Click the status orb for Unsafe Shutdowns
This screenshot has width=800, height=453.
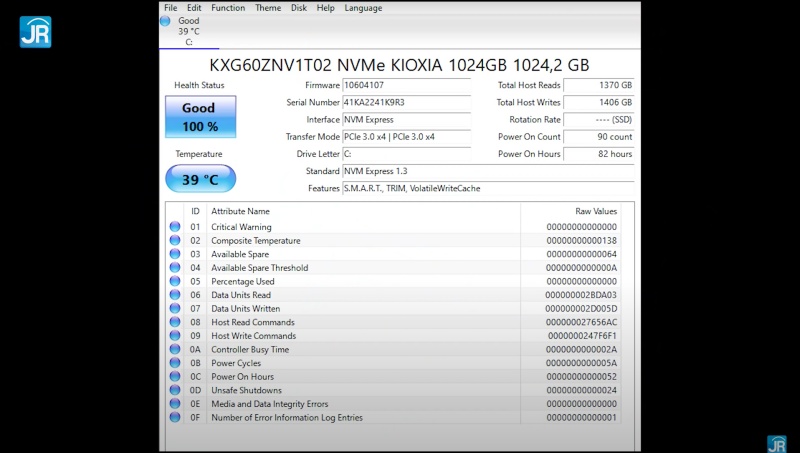[x=175, y=390]
